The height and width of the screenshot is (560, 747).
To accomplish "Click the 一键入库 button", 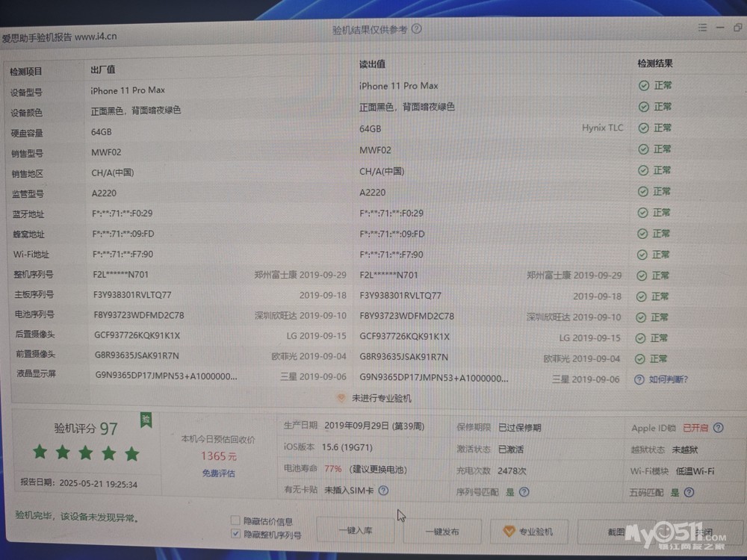I will tap(355, 532).
